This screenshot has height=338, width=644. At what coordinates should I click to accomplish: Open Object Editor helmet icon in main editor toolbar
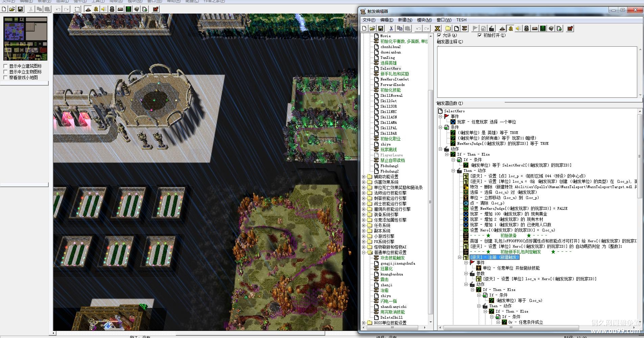(x=112, y=9)
